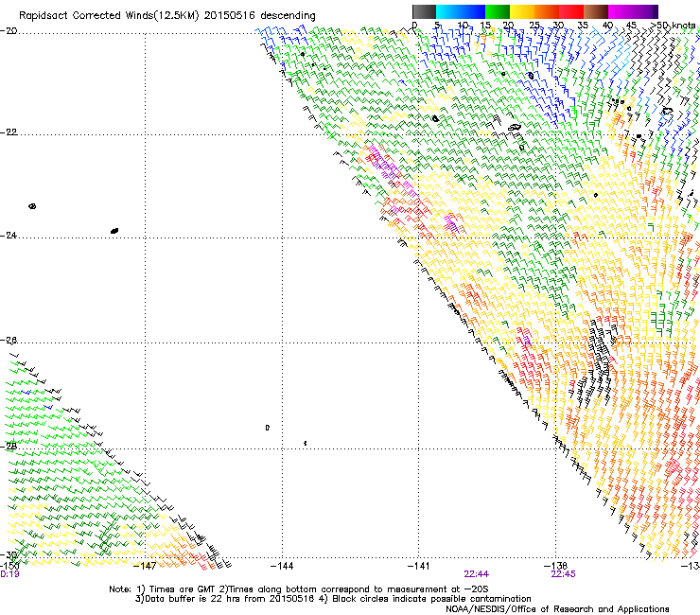Click the yellow 20-25 knots legend swatch
This screenshot has height=615, width=700.
(522, 11)
